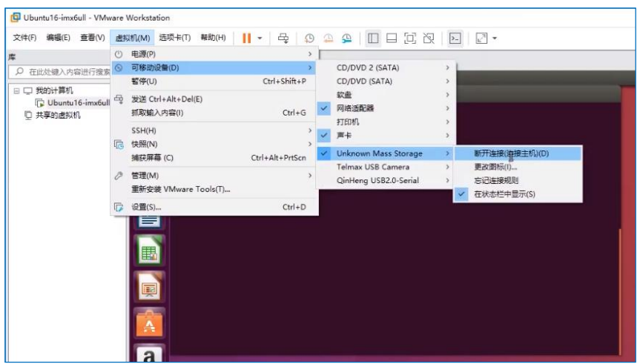
Task: Toggle checked Unknown Mass Storage device
Action: click(x=386, y=153)
